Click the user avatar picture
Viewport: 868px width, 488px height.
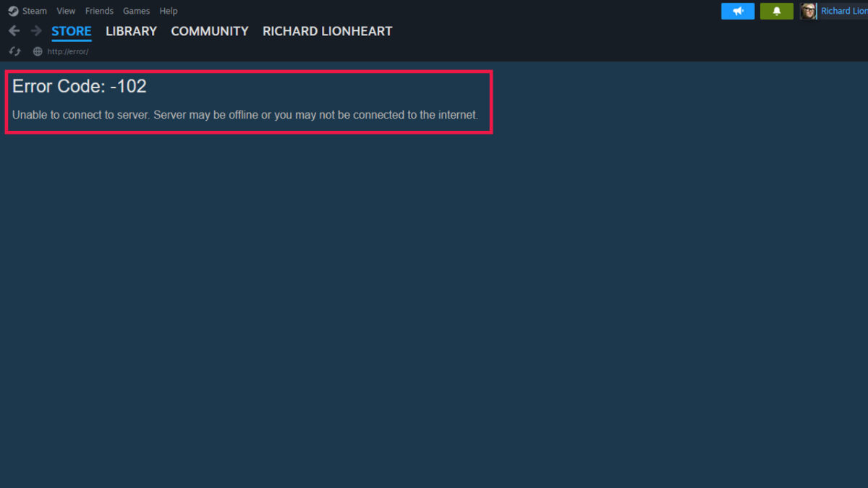coord(808,11)
